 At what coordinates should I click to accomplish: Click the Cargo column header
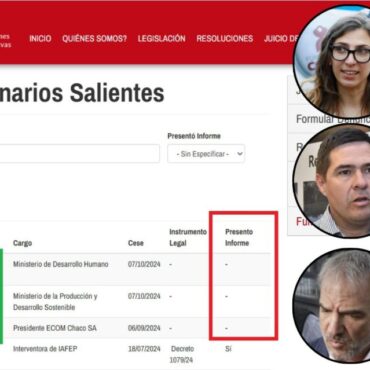click(23, 243)
